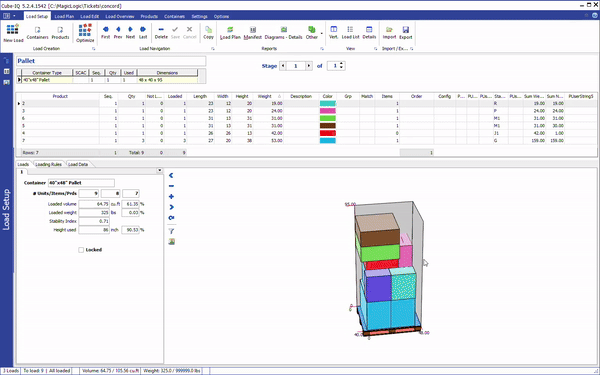The image size is (600, 375).
Task: Open the Load Data tab
Action: tap(78, 165)
